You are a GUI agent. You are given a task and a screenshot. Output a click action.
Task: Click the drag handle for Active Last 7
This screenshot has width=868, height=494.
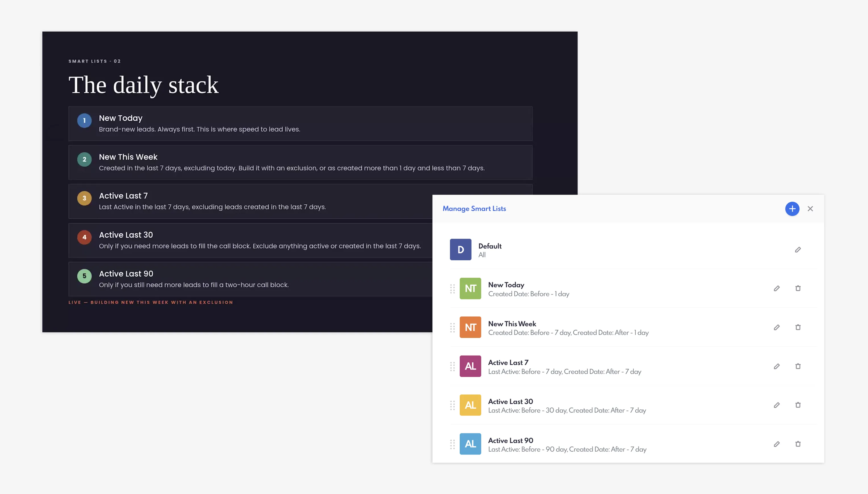[x=452, y=366]
